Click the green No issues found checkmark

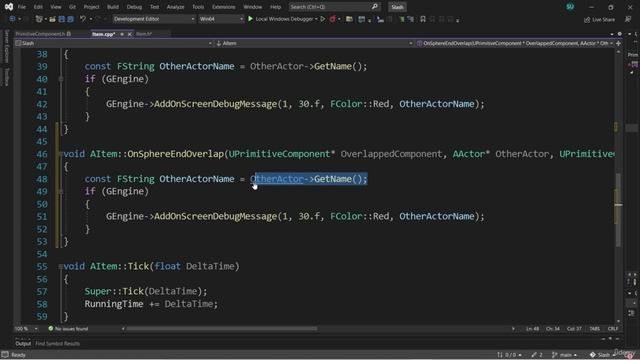(x=51, y=328)
